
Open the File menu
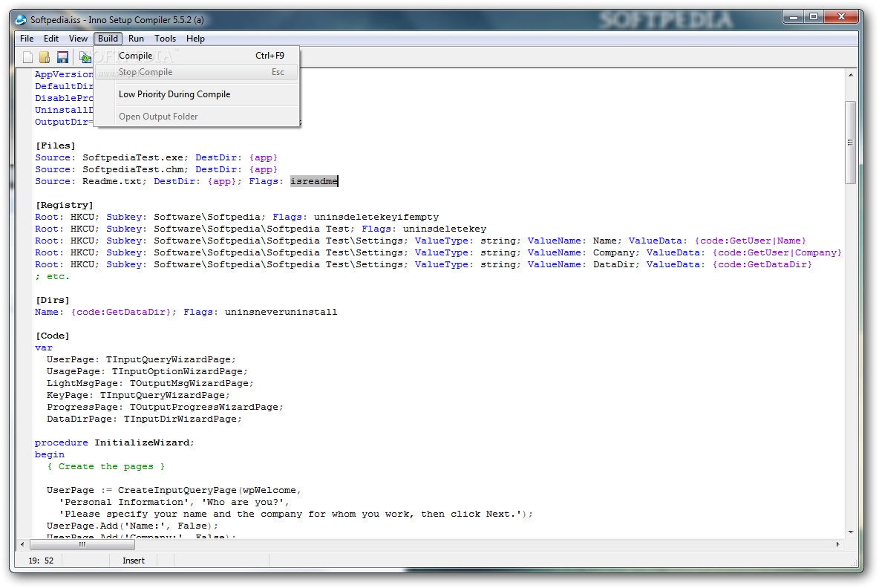pyautogui.click(x=27, y=39)
